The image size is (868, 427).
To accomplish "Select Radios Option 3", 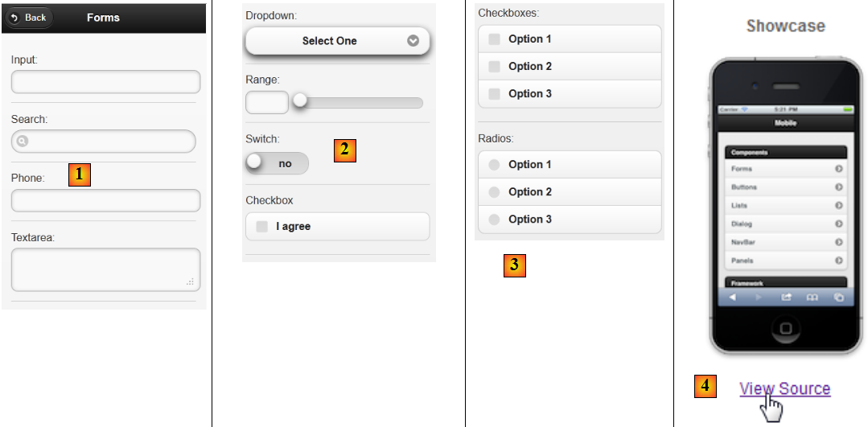I will tap(494, 220).
